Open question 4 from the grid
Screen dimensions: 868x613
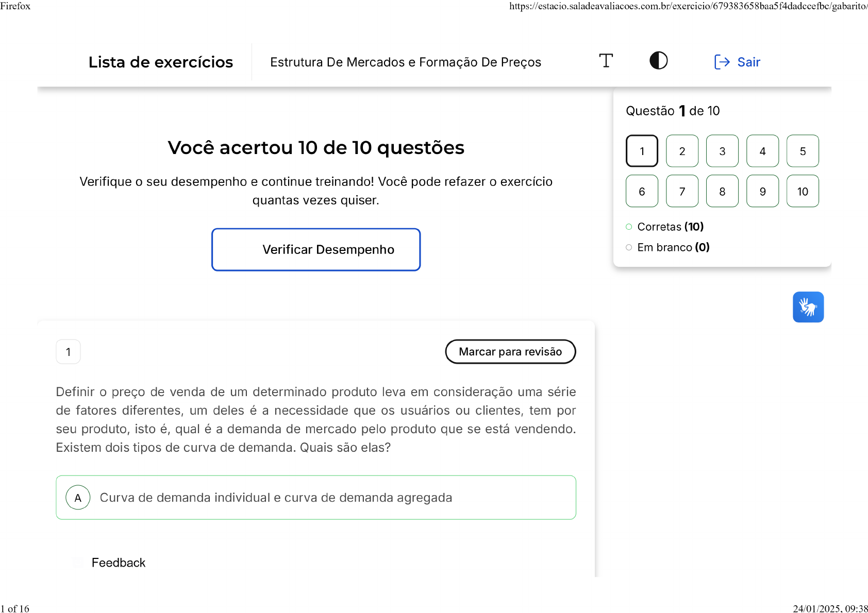(x=762, y=151)
